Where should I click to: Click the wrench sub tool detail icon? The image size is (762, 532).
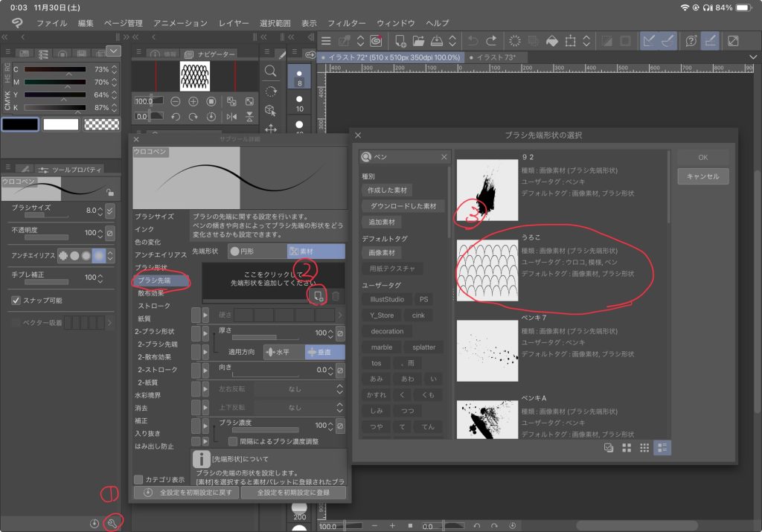113,523
